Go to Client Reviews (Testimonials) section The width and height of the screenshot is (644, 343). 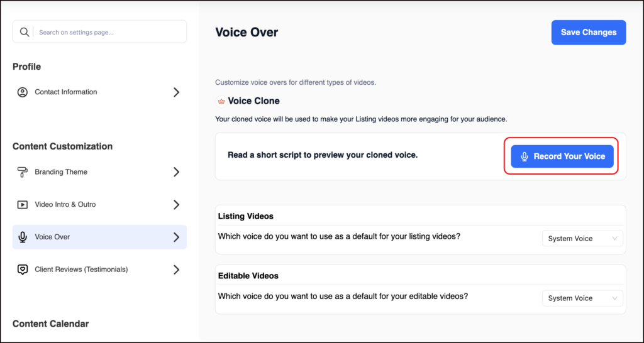[81, 269]
